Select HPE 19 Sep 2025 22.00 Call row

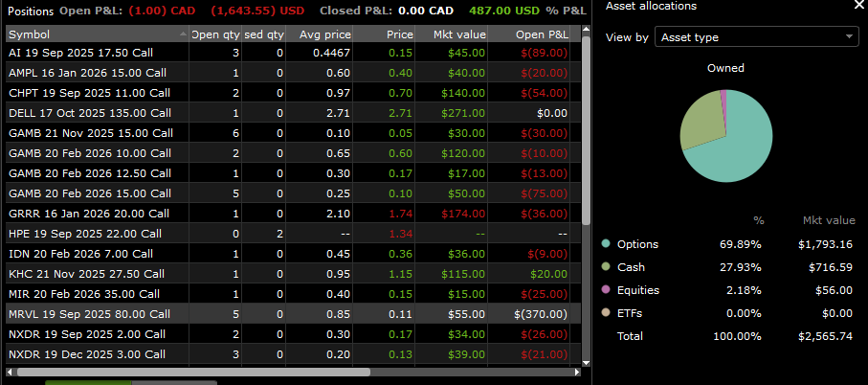coord(294,234)
